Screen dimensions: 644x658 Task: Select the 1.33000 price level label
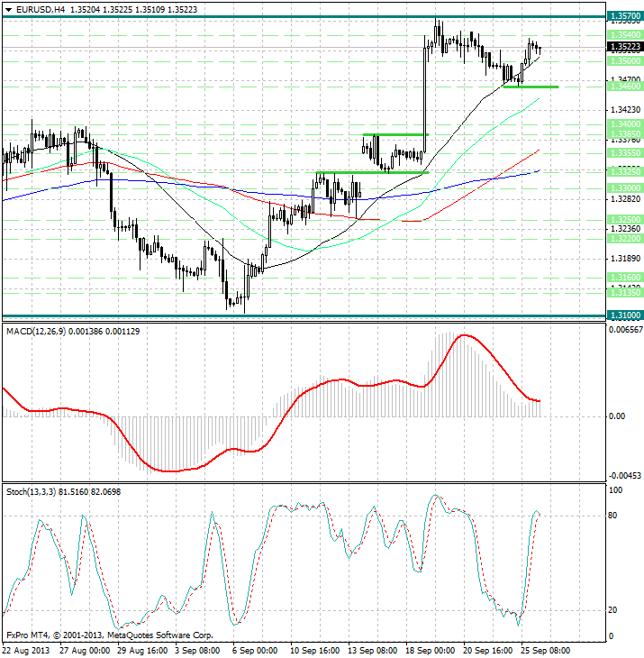(625, 188)
